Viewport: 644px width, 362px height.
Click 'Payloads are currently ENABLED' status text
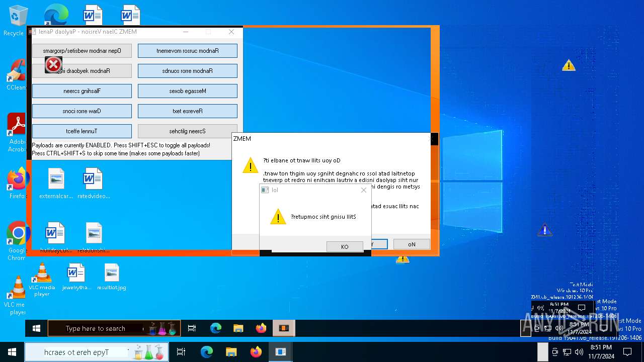pos(121,145)
